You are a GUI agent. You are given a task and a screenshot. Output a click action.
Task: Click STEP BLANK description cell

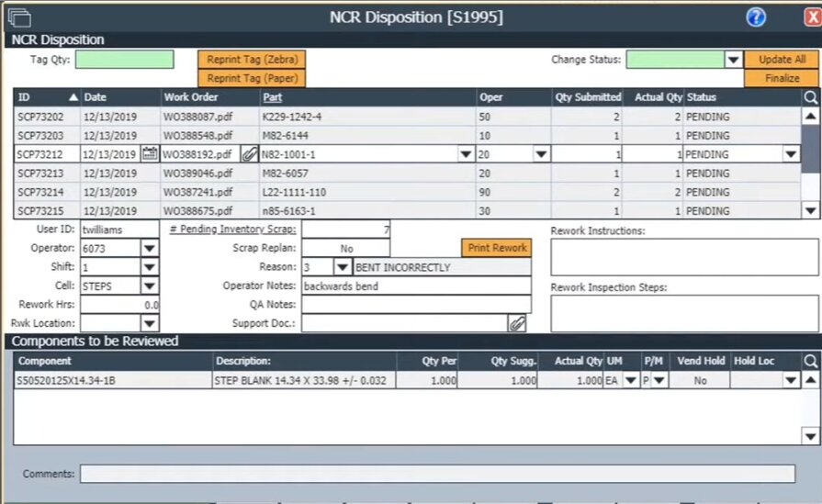[304, 380]
